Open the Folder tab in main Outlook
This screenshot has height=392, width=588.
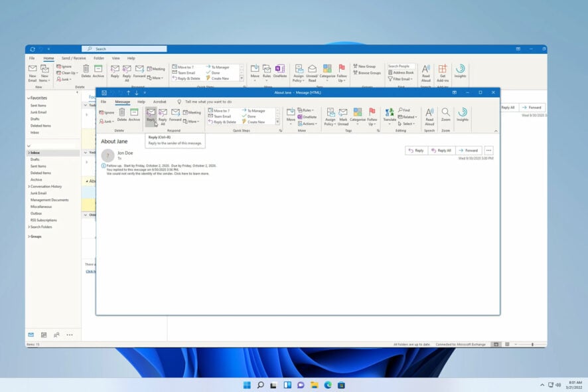pos(99,58)
